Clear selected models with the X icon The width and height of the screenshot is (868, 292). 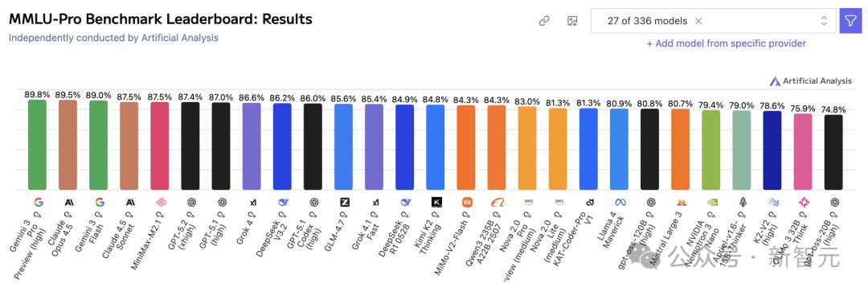[698, 21]
